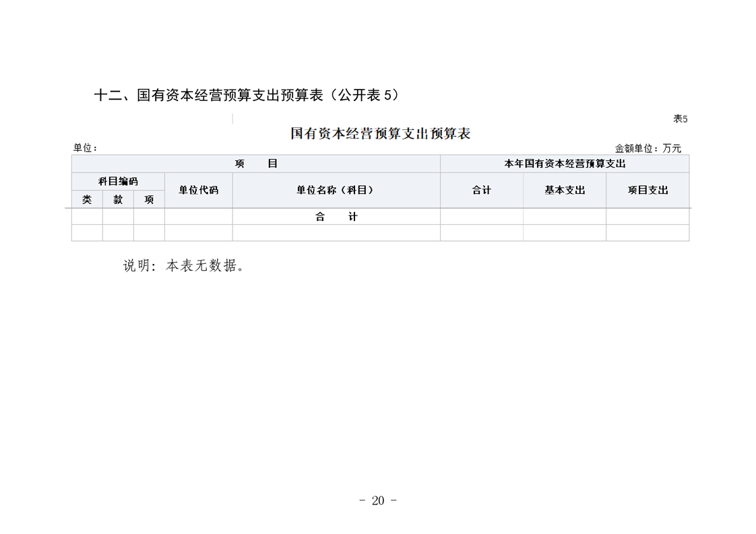The height and width of the screenshot is (534, 756).
Task: Click the 表5 label
Action: [681, 119]
